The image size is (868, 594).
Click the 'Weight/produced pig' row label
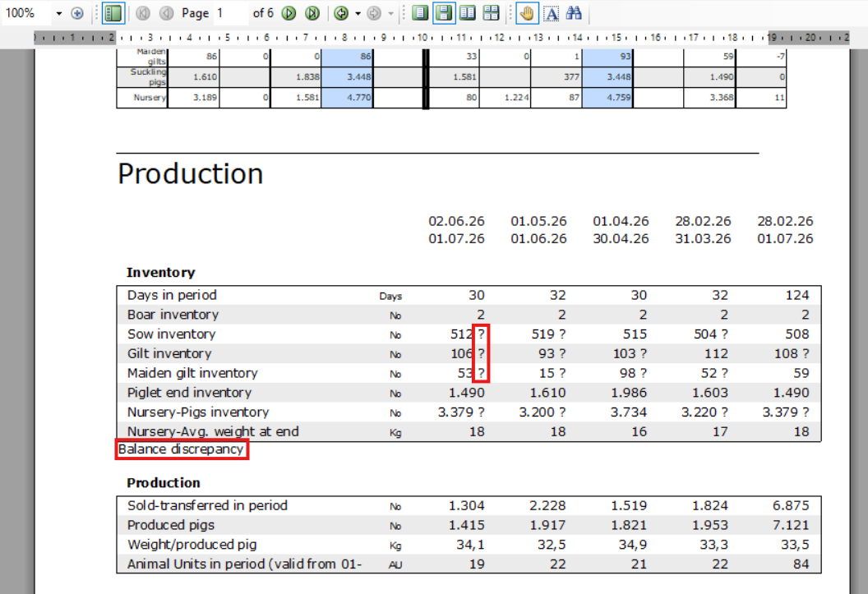coord(192,545)
